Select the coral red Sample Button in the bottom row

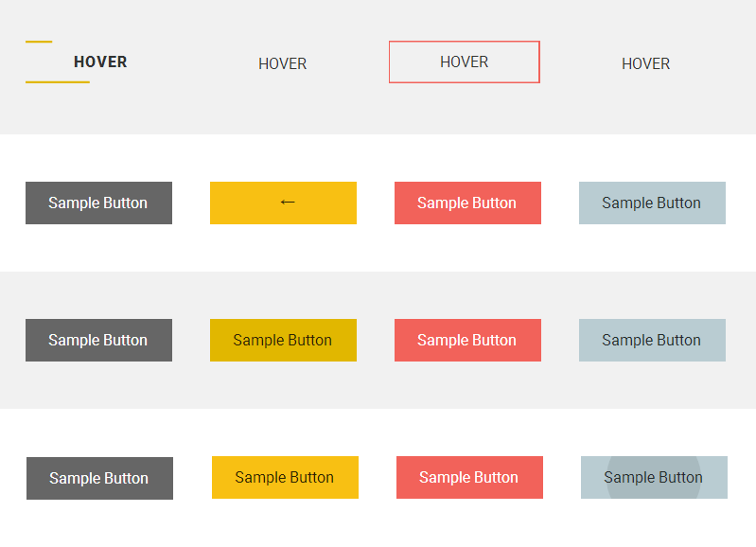[469, 477]
